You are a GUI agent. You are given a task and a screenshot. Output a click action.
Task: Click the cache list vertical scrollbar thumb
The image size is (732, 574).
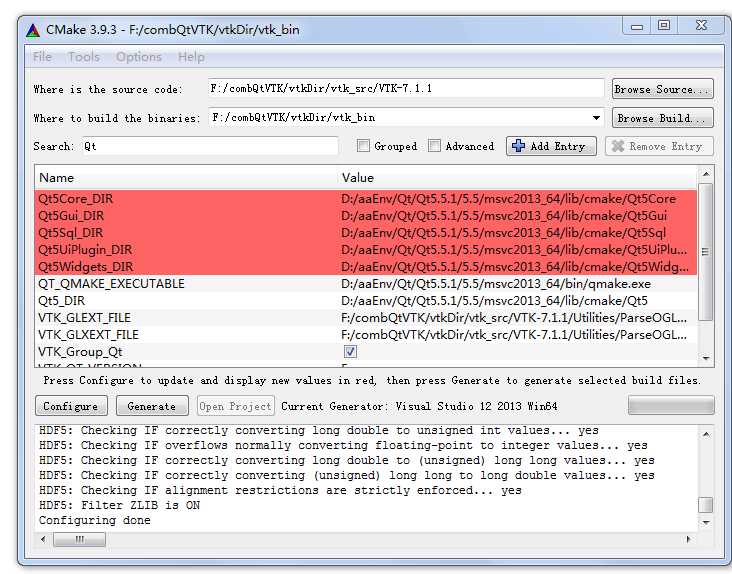click(x=705, y=252)
